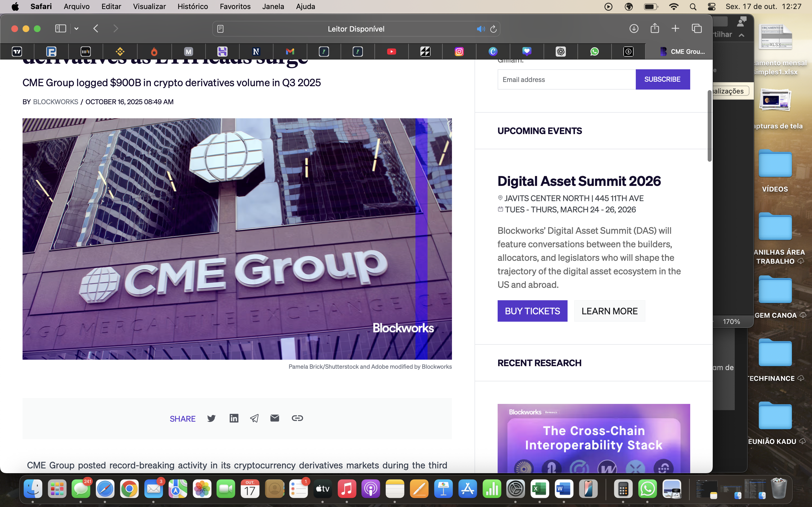Viewport: 812px width, 507px height.
Task: Toggle Safari sidebar
Action: [60, 28]
